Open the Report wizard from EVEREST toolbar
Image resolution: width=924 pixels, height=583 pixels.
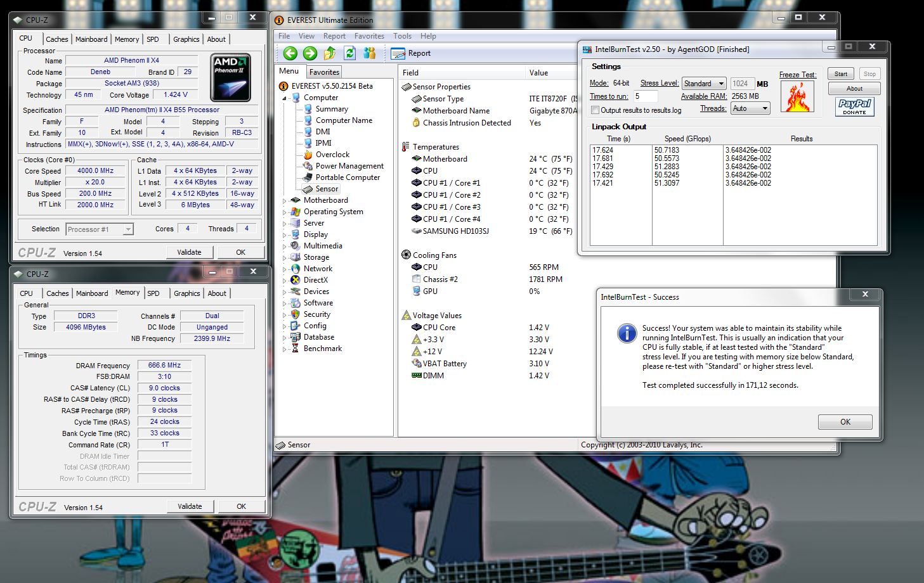tap(411, 53)
